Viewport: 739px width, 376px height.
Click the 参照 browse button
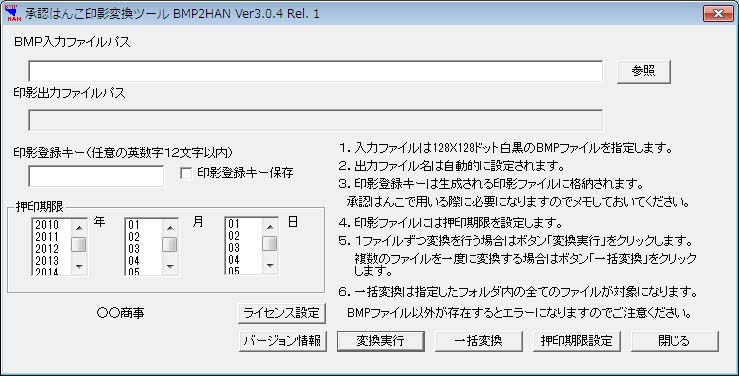click(x=643, y=72)
